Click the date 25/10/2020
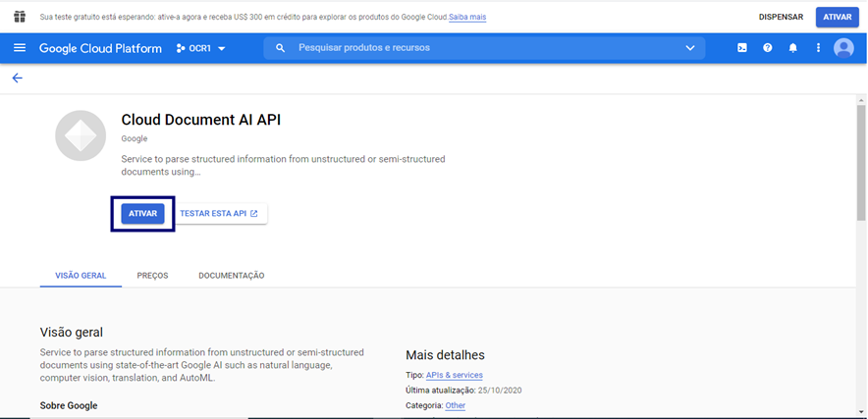Image resolution: width=868 pixels, height=419 pixels. [500, 391]
